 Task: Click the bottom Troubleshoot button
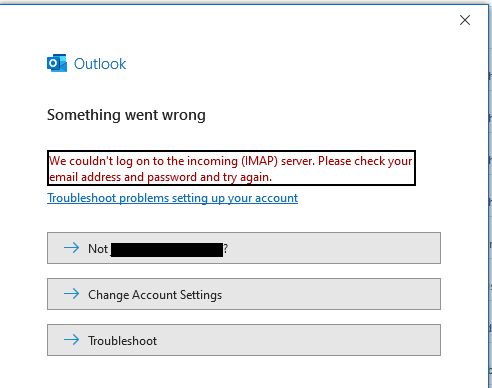pyautogui.click(x=244, y=340)
